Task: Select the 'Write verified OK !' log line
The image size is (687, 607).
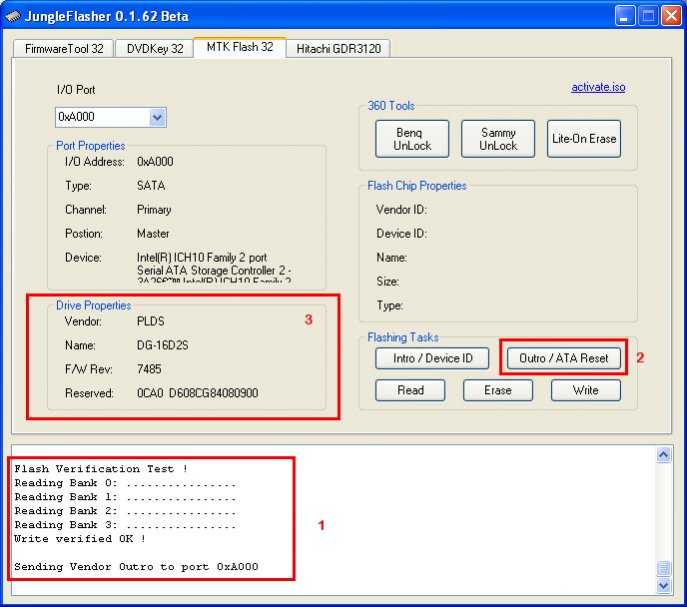Action: 80,539
